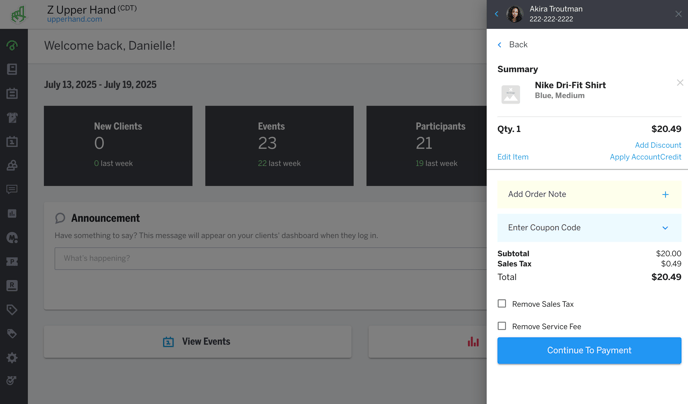Open the dashboard gauge icon in sidebar
This screenshot has height=404, width=688.
(x=12, y=45)
